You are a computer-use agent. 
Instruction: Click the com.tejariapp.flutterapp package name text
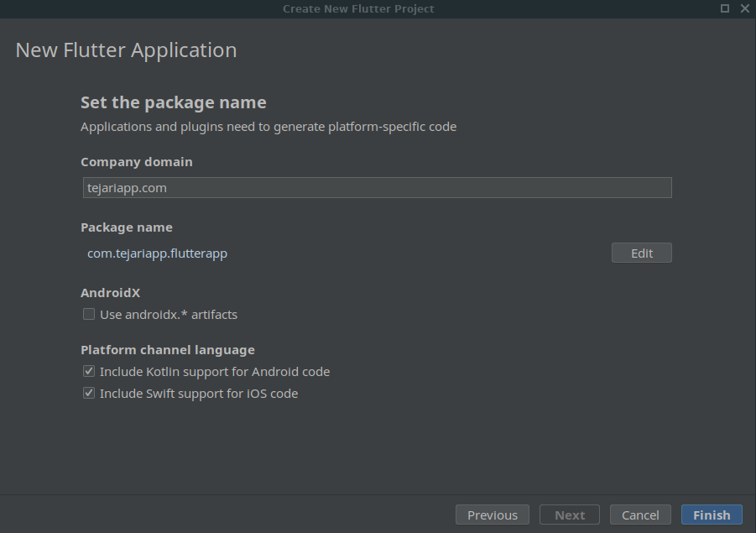pyautogui.click(x=157, y=253)
